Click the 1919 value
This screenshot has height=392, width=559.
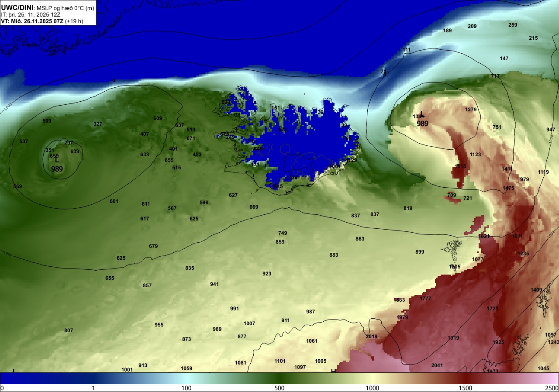point(453,338)
